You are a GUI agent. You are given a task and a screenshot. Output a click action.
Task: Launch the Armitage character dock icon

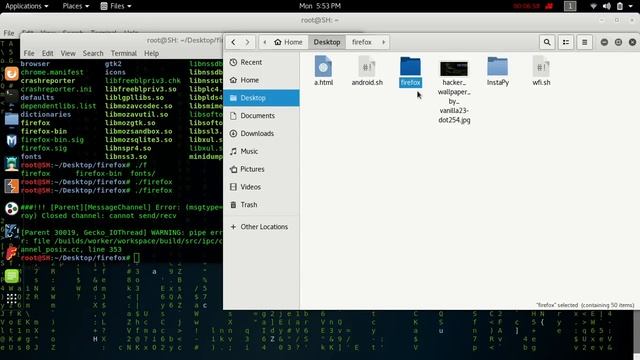11,164
